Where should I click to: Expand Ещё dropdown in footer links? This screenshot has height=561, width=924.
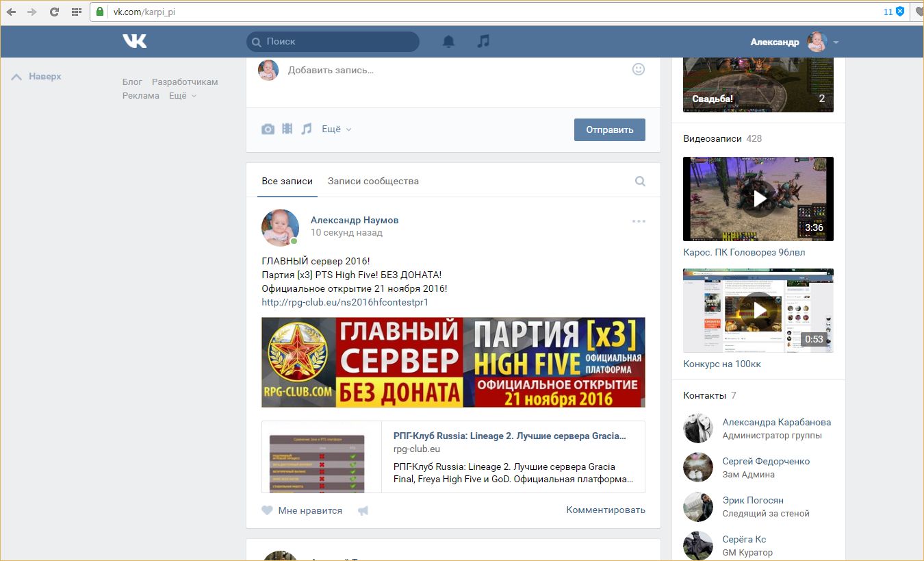(x=182, y=96)
